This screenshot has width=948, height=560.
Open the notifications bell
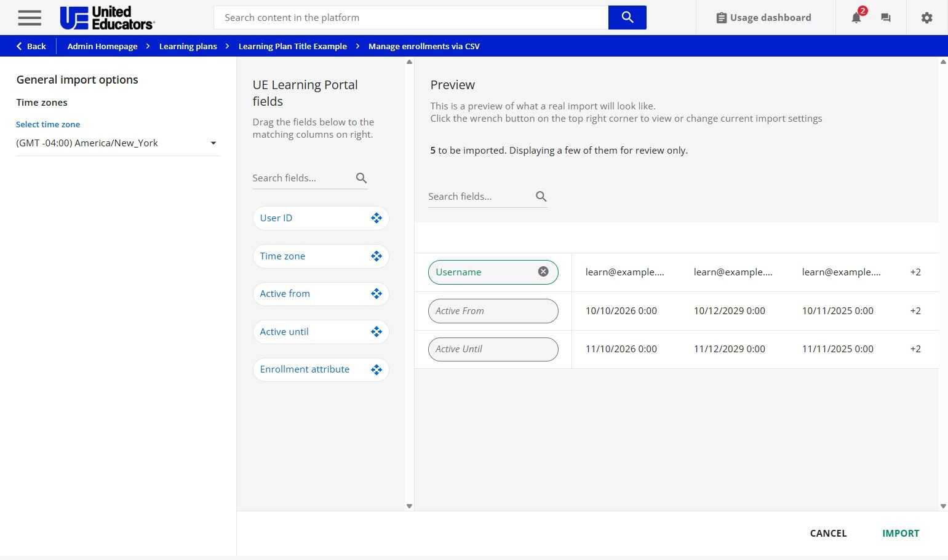pos(856,18)
